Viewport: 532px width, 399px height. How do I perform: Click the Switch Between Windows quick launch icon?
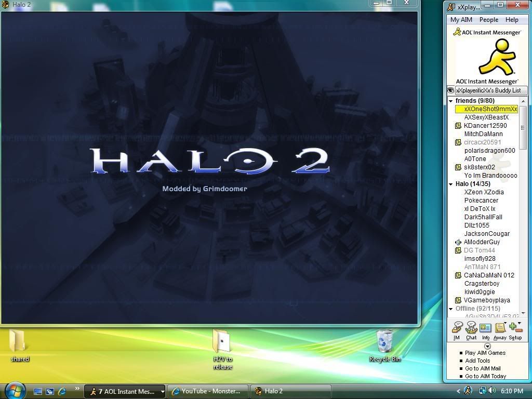point(49,392)
